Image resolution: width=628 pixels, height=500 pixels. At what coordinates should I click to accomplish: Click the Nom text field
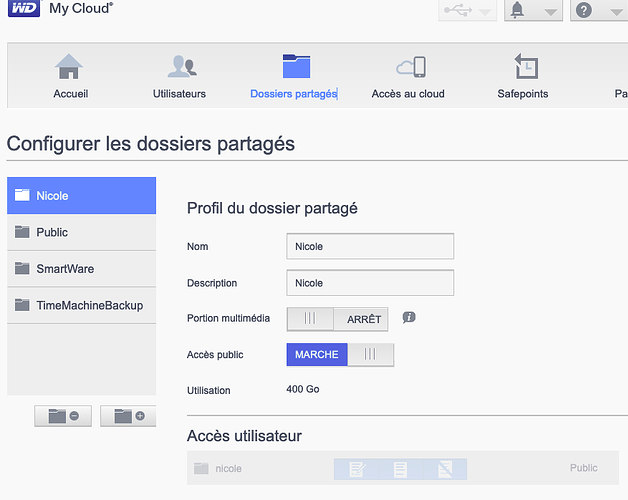pyautogui.click(x=370, y=246)
